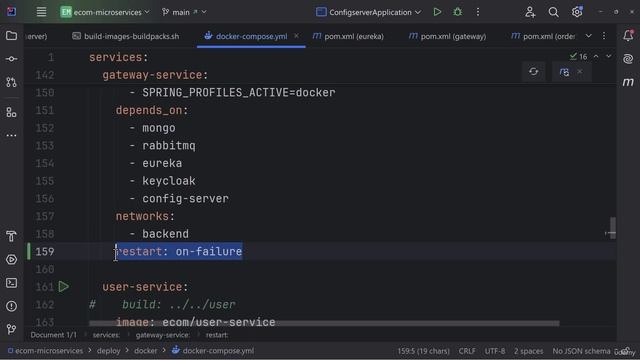The width and height of the screenshot is (640, 360).
Task: Run ConfigserverApplication
Action: coord(437,12)
